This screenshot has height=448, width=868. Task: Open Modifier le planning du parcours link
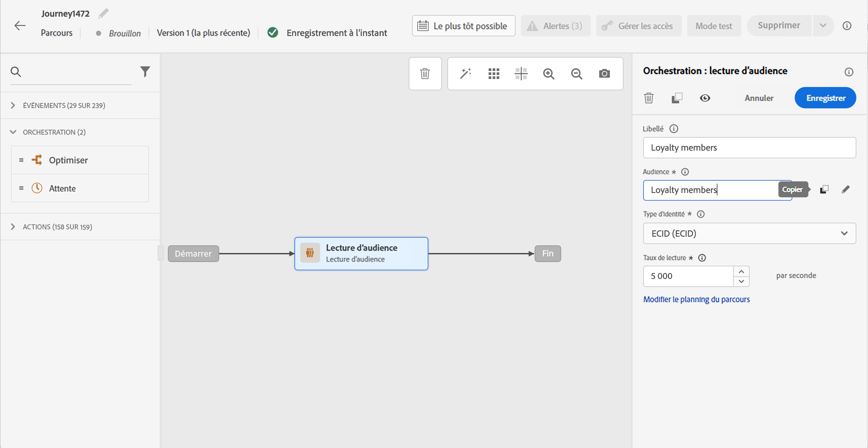point(696,299)
